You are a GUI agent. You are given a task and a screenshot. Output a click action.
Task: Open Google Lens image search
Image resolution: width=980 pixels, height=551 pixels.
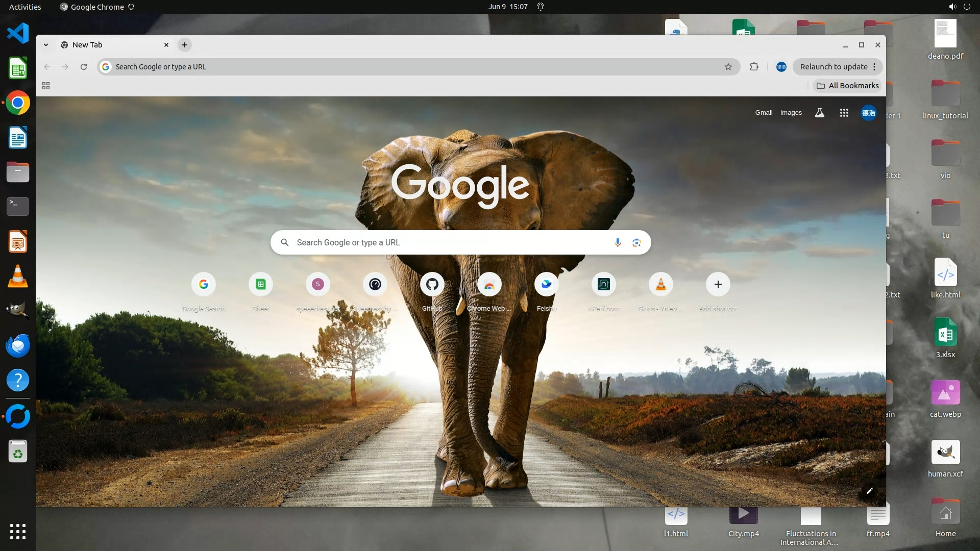(636, 242)
